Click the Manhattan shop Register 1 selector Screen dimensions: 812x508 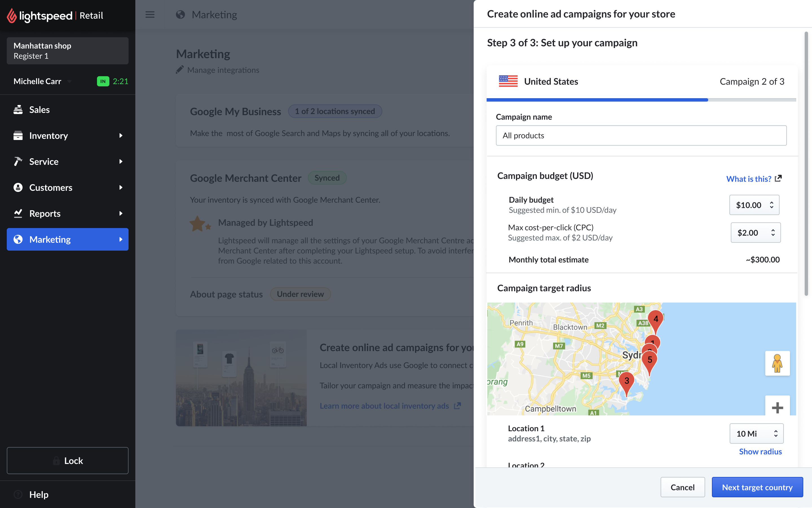pyautogui.click(x=67, y=51)
